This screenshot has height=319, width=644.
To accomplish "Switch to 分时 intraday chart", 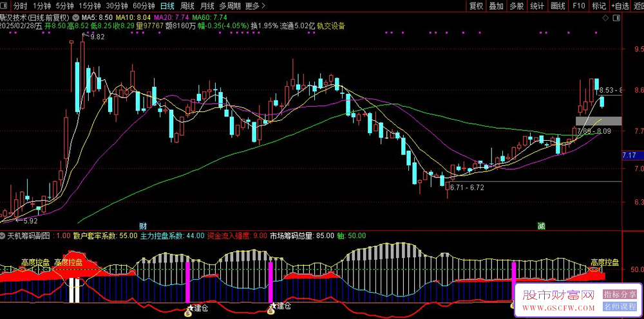I will pos(20,6).
